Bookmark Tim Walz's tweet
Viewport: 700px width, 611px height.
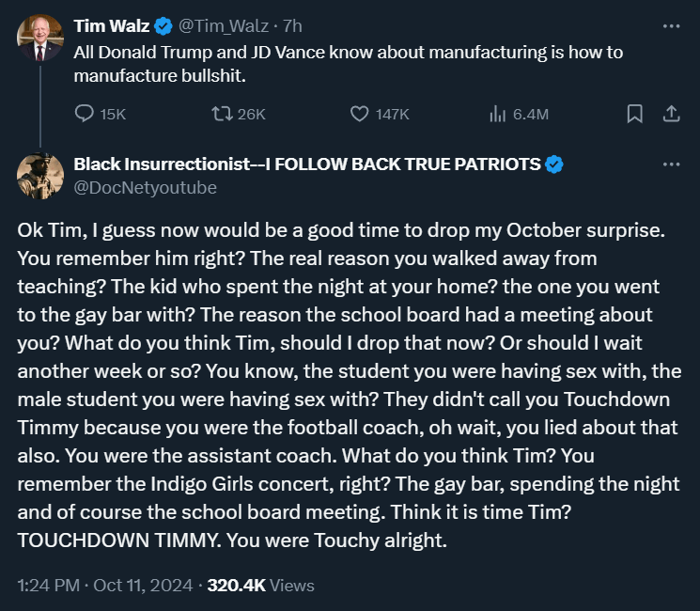(x=634, y=114)
